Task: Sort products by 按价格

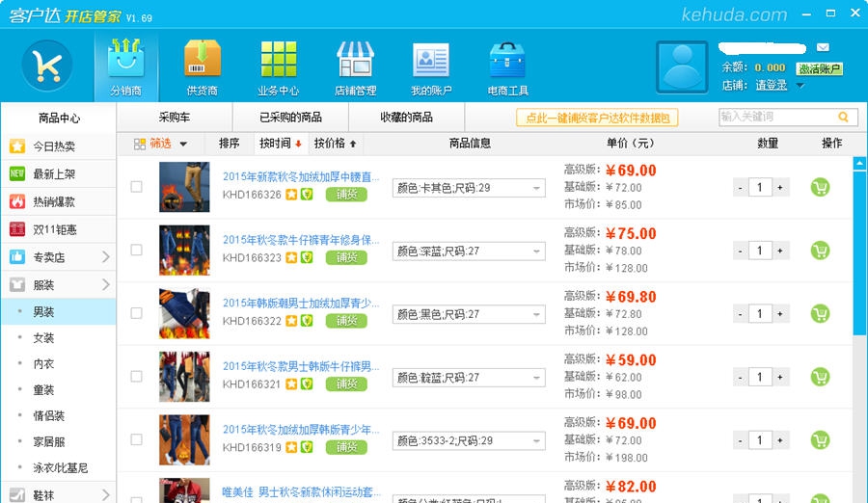Action: pos(335,144)
